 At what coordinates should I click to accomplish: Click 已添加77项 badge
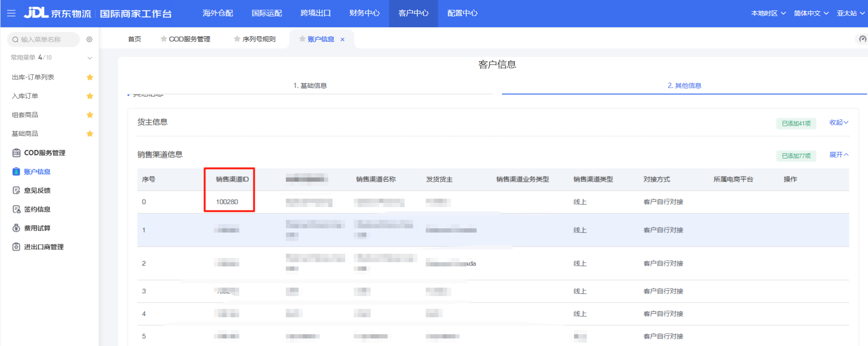796,156
